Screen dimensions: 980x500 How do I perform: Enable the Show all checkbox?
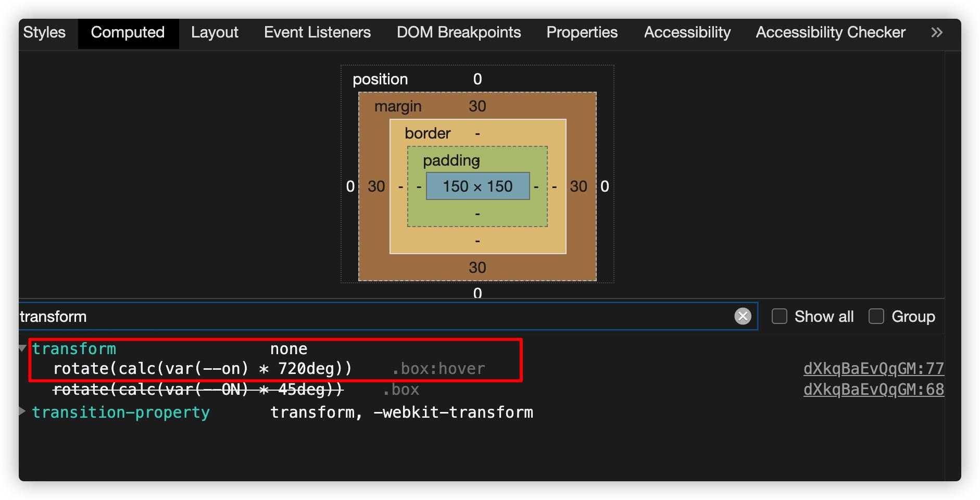click(779, 316)
